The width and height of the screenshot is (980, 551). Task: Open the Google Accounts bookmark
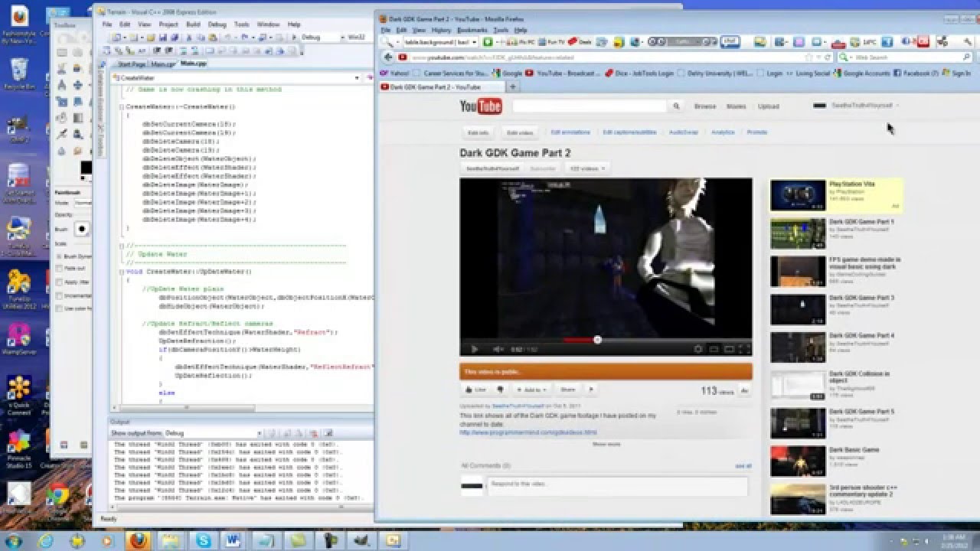[x=862, y=73]
